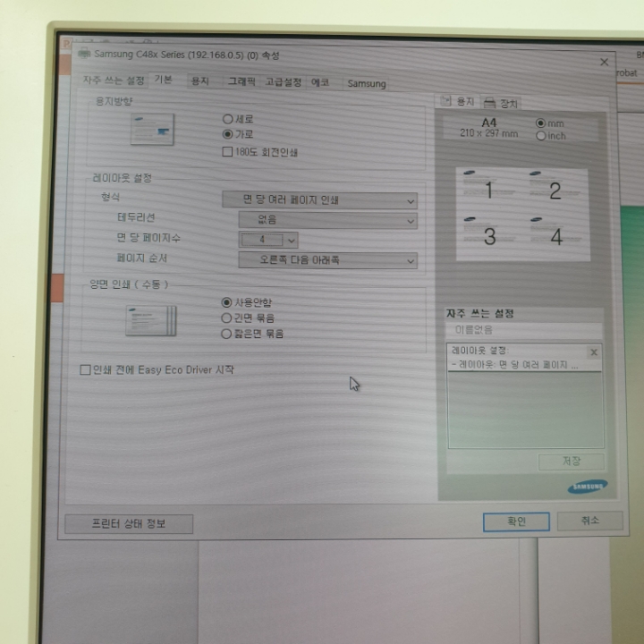Click the duplex printing preview image
The image size is (644, 644).
(x=151, y=321)
